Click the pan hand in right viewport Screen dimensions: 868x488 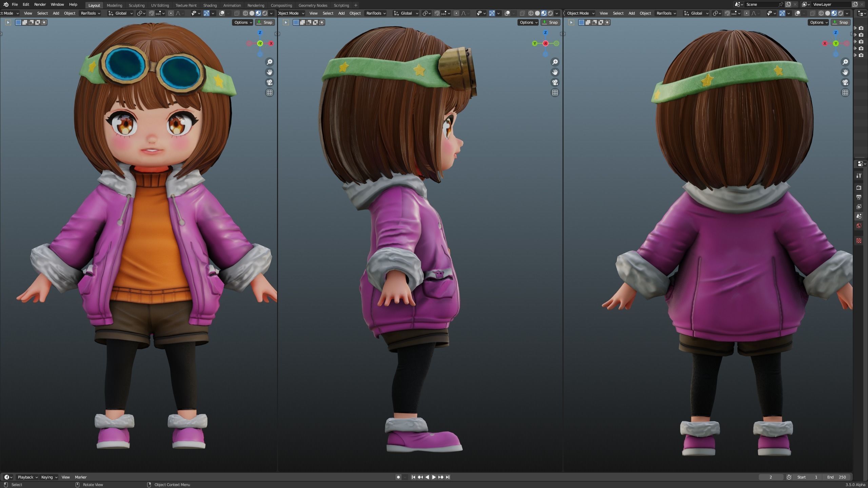(x=845, y=72)
